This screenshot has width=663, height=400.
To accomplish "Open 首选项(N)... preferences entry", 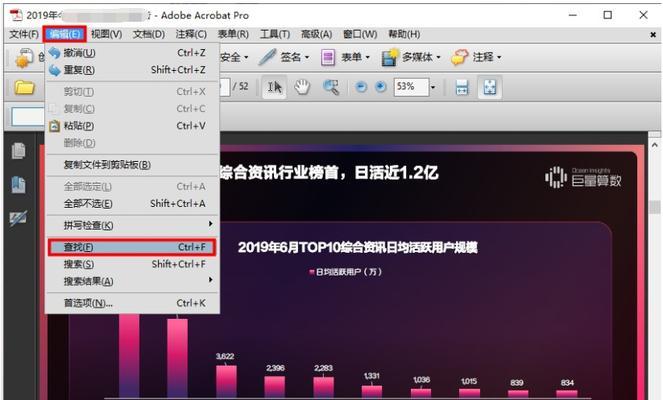I will (132, 303).
